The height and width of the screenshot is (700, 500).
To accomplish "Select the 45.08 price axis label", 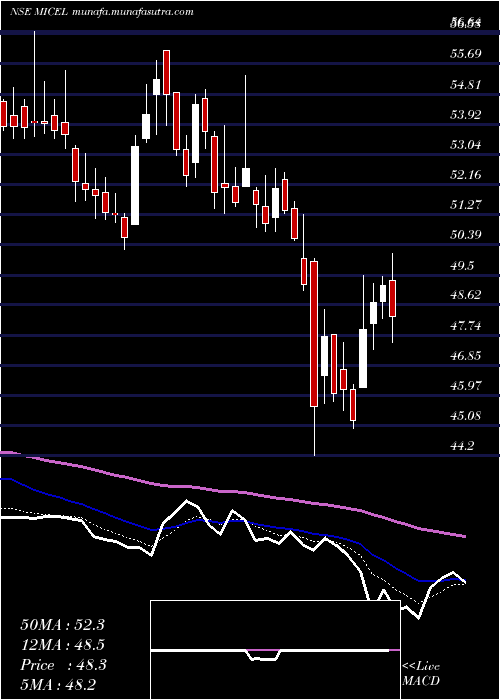I will point(466,416).
